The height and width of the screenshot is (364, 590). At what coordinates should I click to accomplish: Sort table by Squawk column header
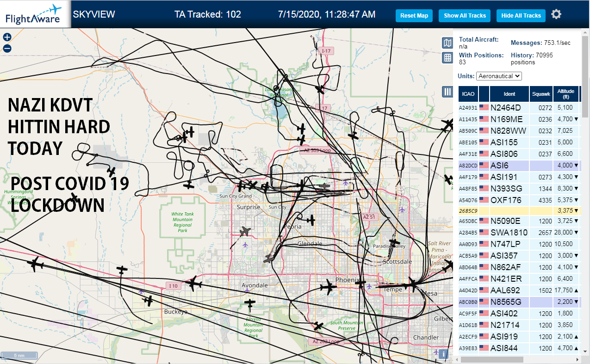[x=541, y=94]
